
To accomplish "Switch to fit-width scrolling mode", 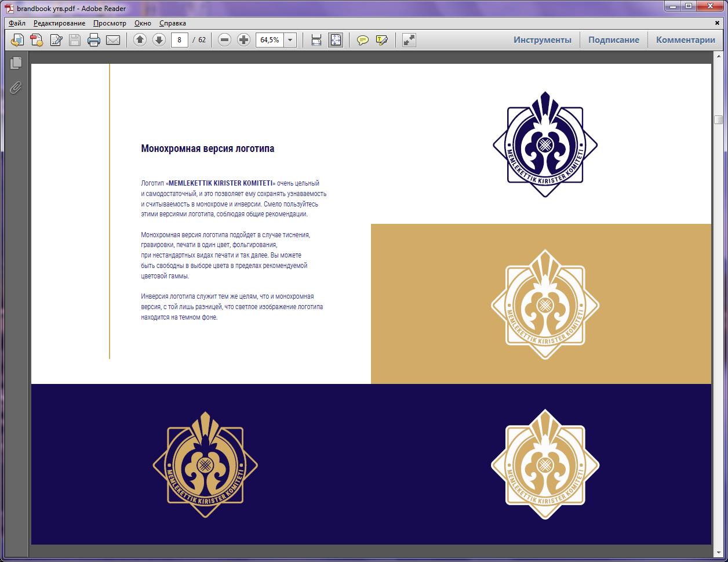I will [x=316, y=40].
